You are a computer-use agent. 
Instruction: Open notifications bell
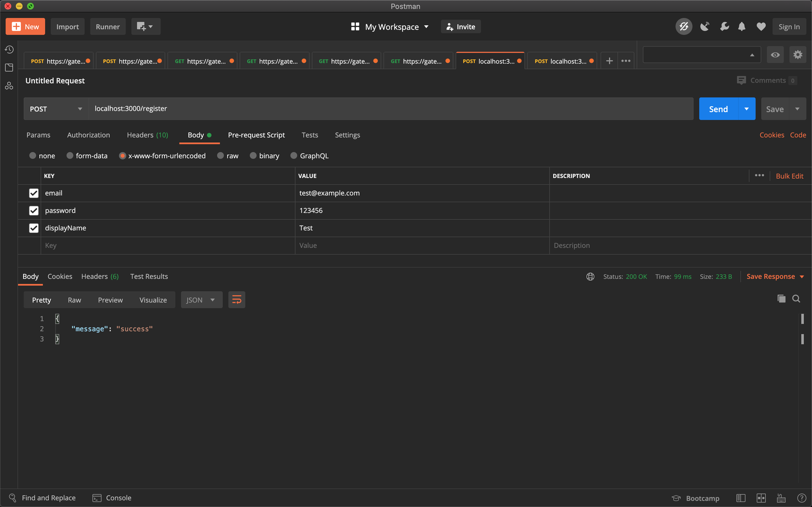pos(742,27)
